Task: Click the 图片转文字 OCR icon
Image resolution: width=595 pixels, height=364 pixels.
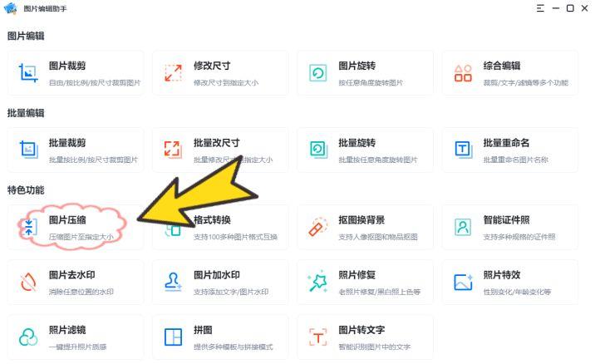Action: 318,337
